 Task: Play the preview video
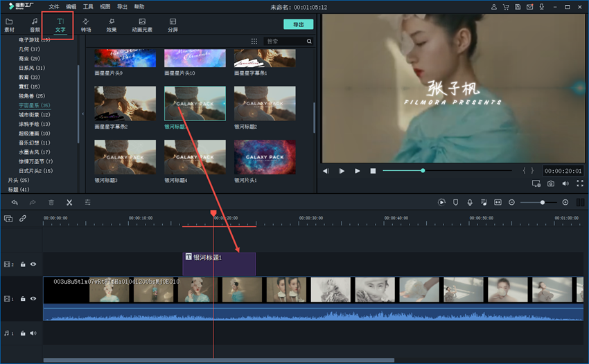coord(358,171)
